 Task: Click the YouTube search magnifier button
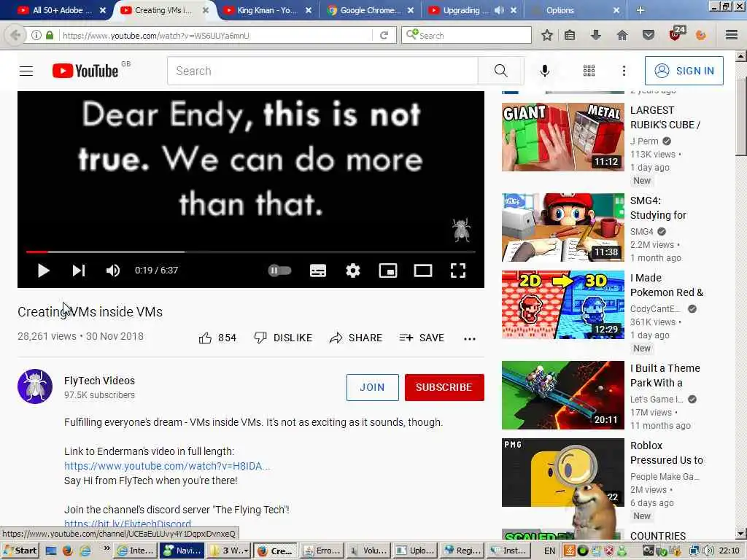[x=500, y=71]
